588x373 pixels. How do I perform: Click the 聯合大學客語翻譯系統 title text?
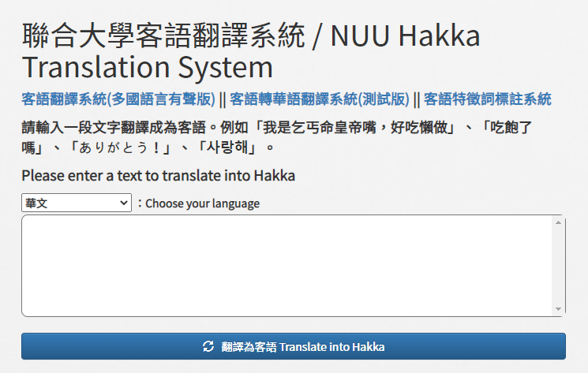pos(163,35)
